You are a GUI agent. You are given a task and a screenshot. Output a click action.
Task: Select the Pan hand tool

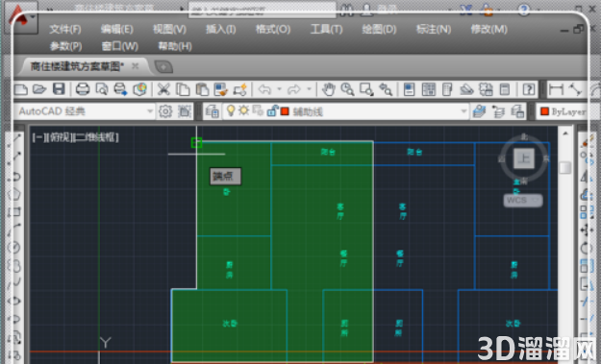click(x=328, y=89)
